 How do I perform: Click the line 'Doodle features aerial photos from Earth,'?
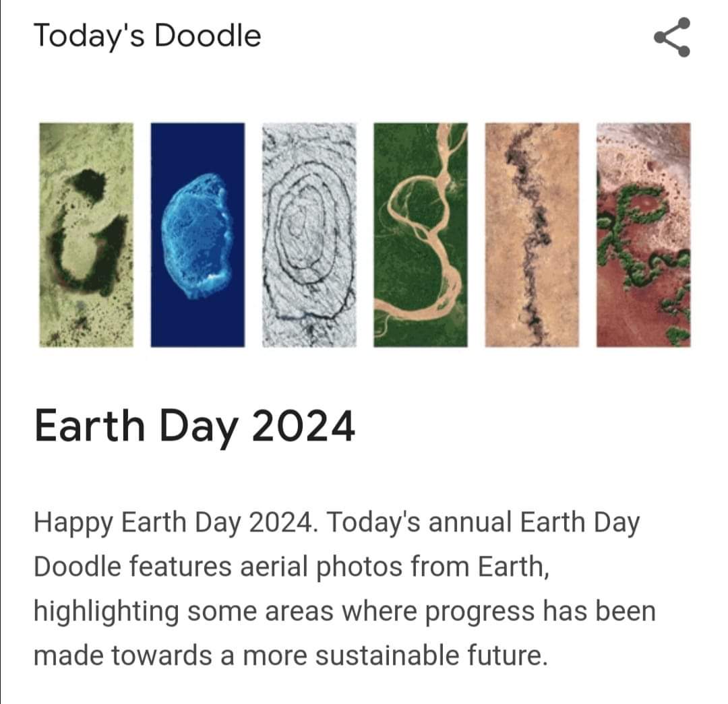pos(292,567)
